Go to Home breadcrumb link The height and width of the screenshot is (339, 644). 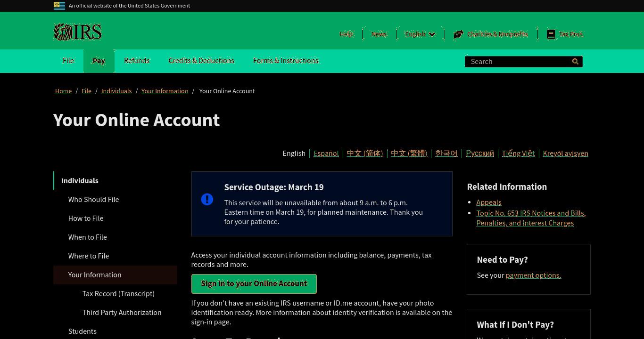pyautogui.click(x=64, y=91)
